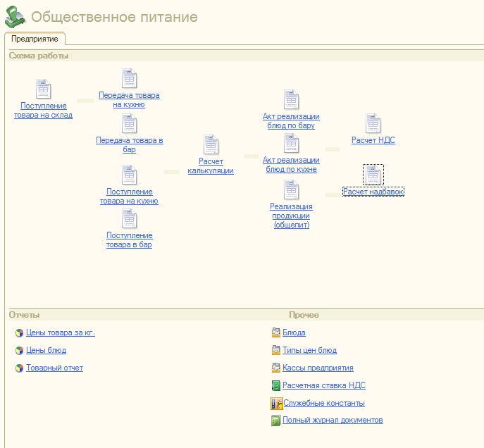The height and width of the screenshot is (448, 484).
Task: Click the selected Расчет надбавок document icon
Action: (373, 175)
